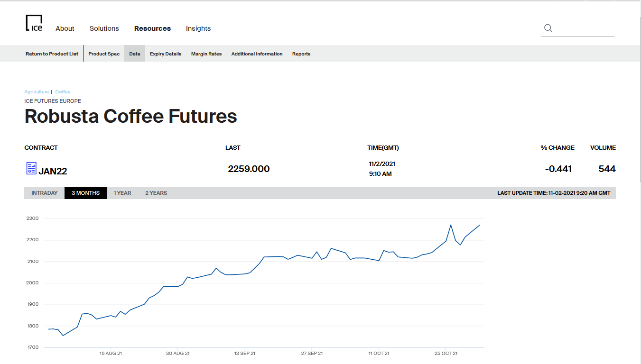This screenshot has width=641, height=364.
Task: Switch chart to Intraday view
Action: pyautogui.click(x=45, y=193)
